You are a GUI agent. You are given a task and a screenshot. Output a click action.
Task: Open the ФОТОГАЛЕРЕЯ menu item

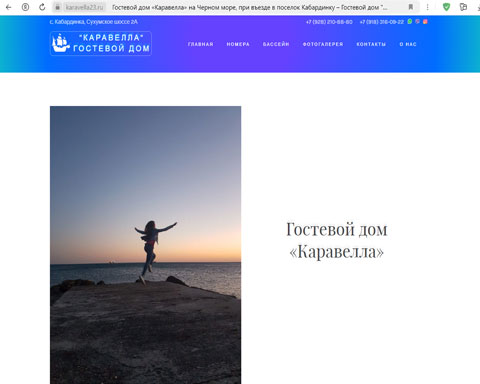323,44
